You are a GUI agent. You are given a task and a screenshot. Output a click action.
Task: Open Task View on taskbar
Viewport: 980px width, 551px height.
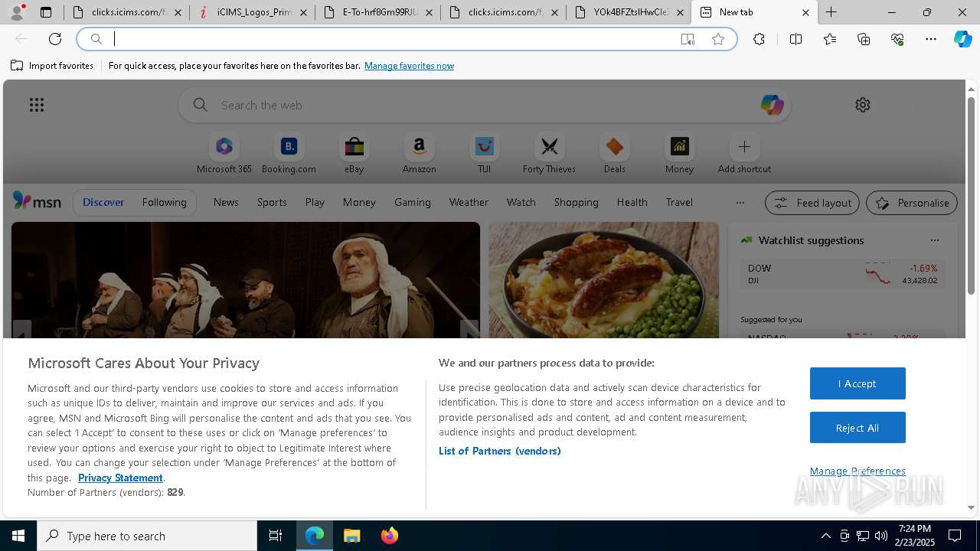[x=276, y=536]
